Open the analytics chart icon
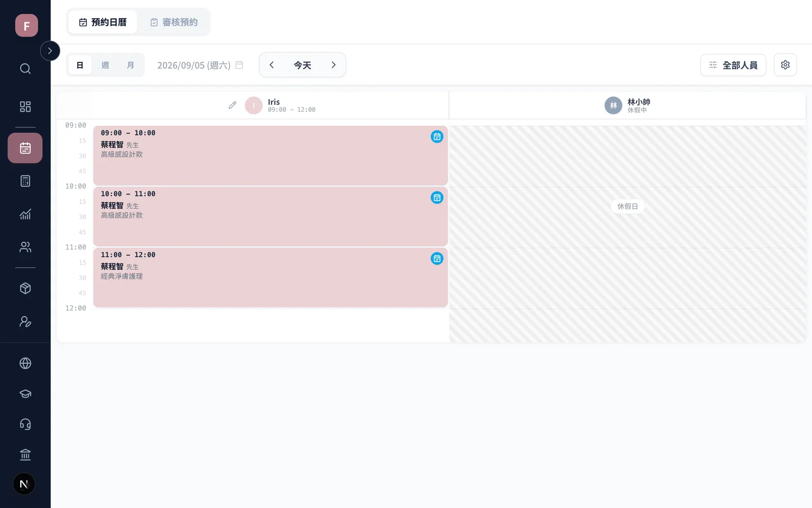Image resolution: width=812 pixels, height=508 pixels. (25, 214)
